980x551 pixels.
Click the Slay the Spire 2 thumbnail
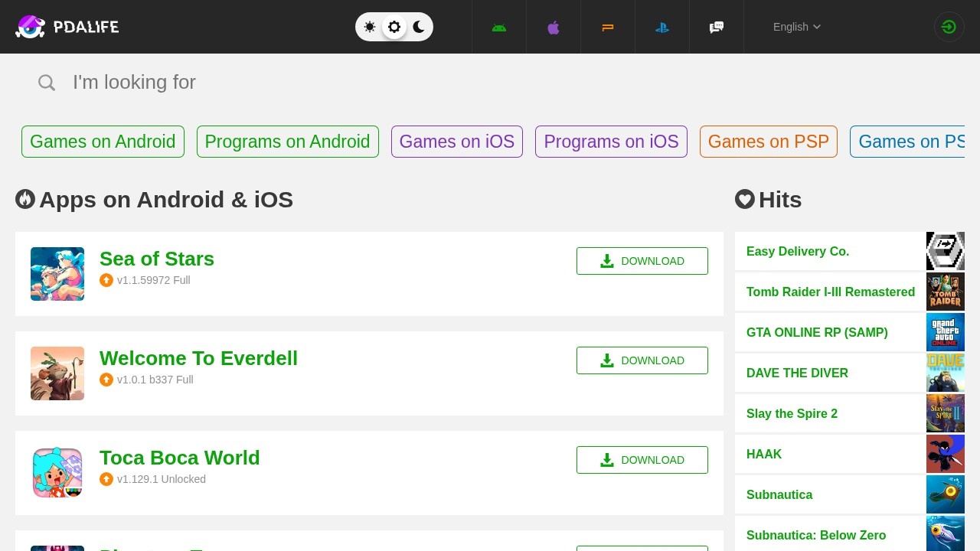click(x=946, y=413)
